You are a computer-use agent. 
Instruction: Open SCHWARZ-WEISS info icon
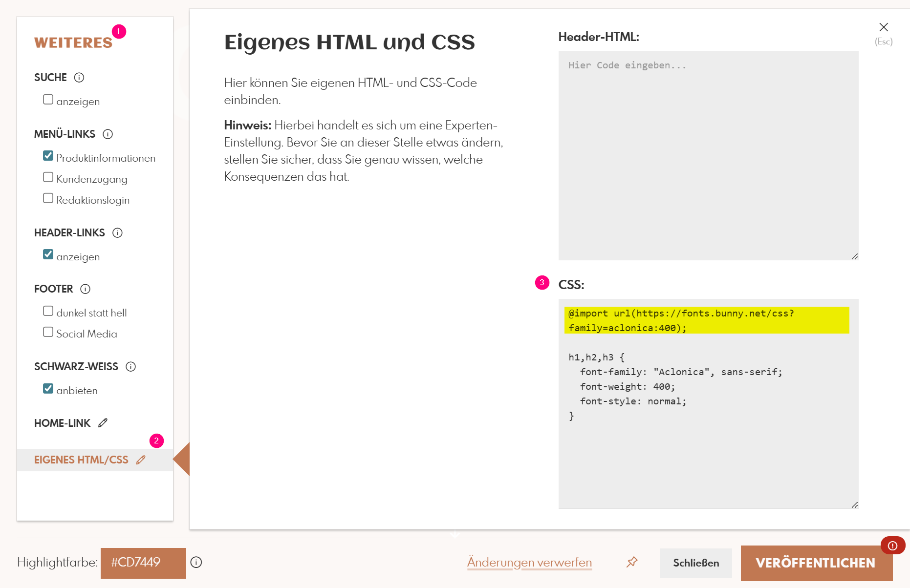click(130, 367)
